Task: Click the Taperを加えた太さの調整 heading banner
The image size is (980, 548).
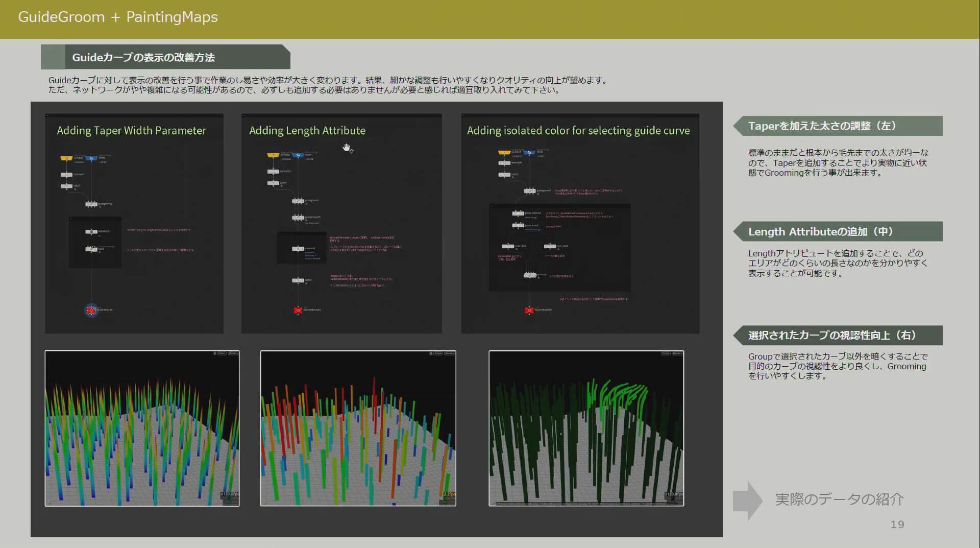Action: [x=837, y=126]
